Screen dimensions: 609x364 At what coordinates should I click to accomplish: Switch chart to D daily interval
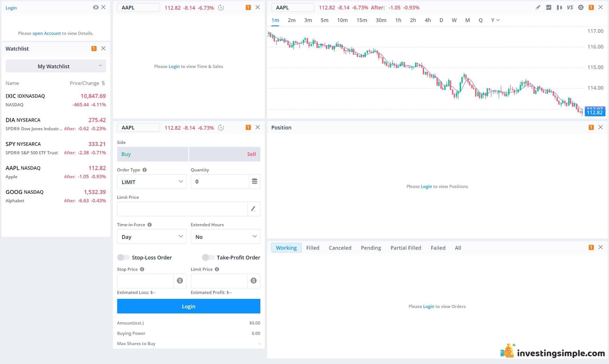tap(441, 20)
